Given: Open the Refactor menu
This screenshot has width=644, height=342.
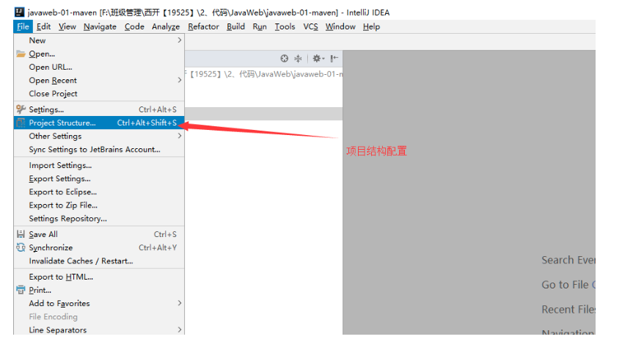Looking at the screenshot, I should (203, 26).
